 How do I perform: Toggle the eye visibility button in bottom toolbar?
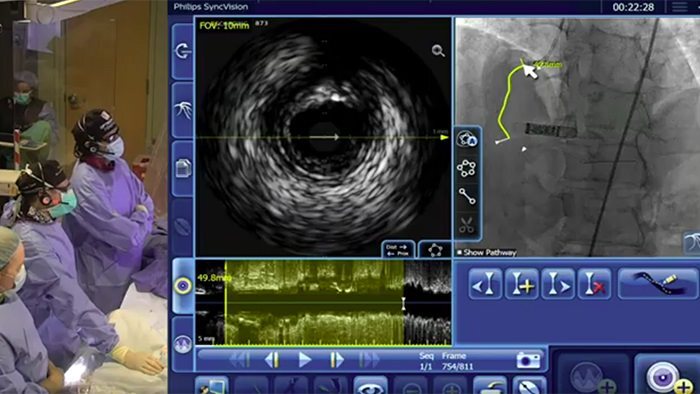coord(371,386)
